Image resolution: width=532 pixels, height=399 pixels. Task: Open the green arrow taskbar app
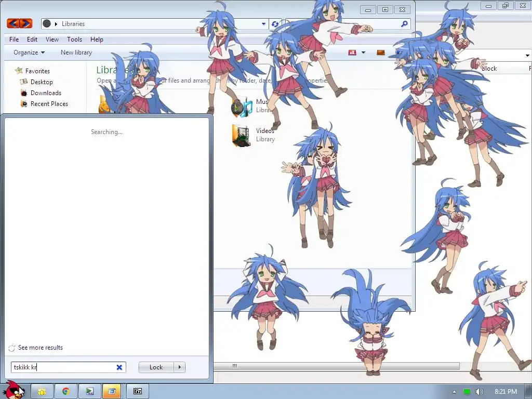pos(89,392)
